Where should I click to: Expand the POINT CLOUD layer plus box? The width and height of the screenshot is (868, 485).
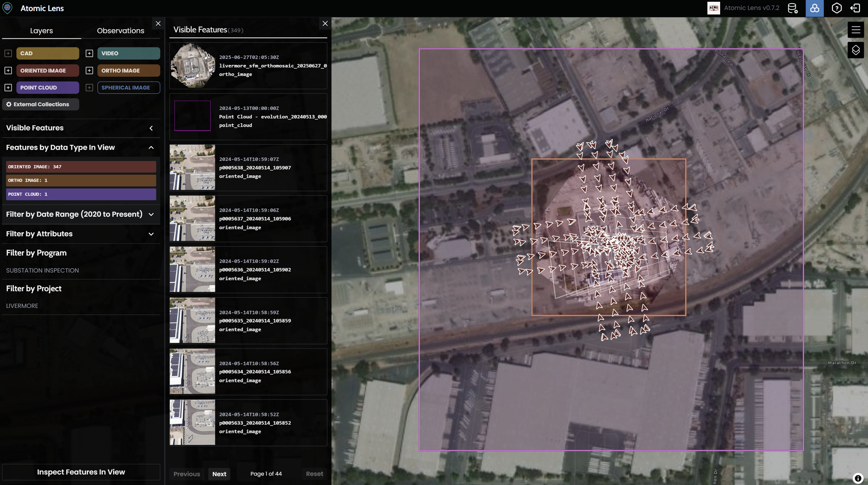click(8, 87)
